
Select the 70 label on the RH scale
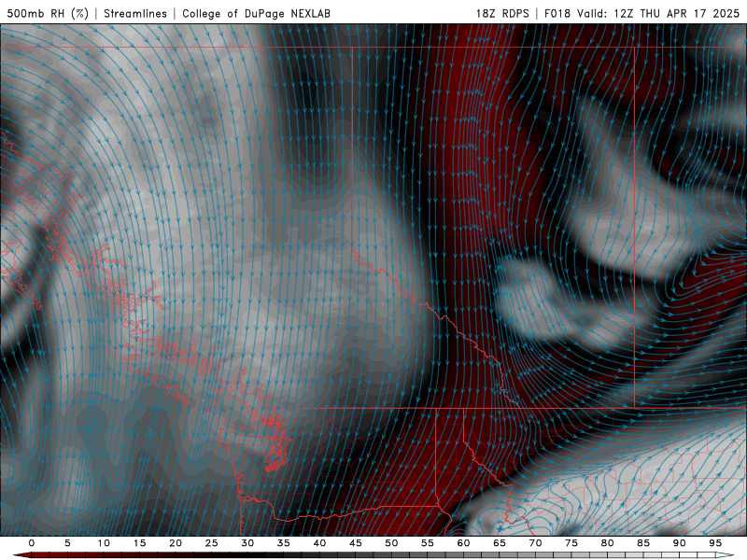click(x=535, y=543)
